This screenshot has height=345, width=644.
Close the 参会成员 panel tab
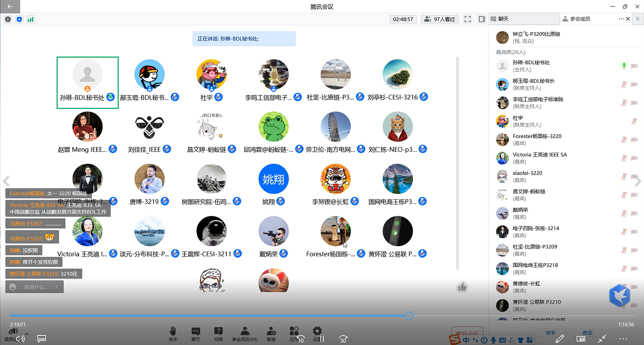tap(628, 19)
